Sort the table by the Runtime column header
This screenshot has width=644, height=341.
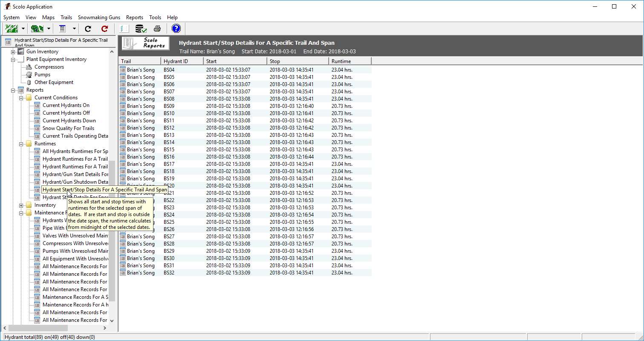349,61
